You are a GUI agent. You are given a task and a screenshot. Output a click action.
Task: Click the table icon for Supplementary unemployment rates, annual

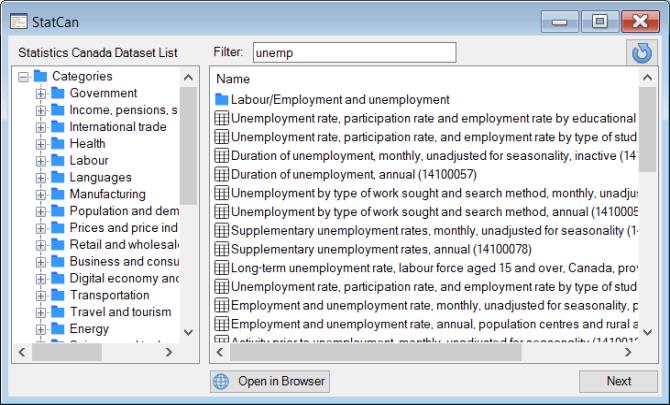[222, 248]
